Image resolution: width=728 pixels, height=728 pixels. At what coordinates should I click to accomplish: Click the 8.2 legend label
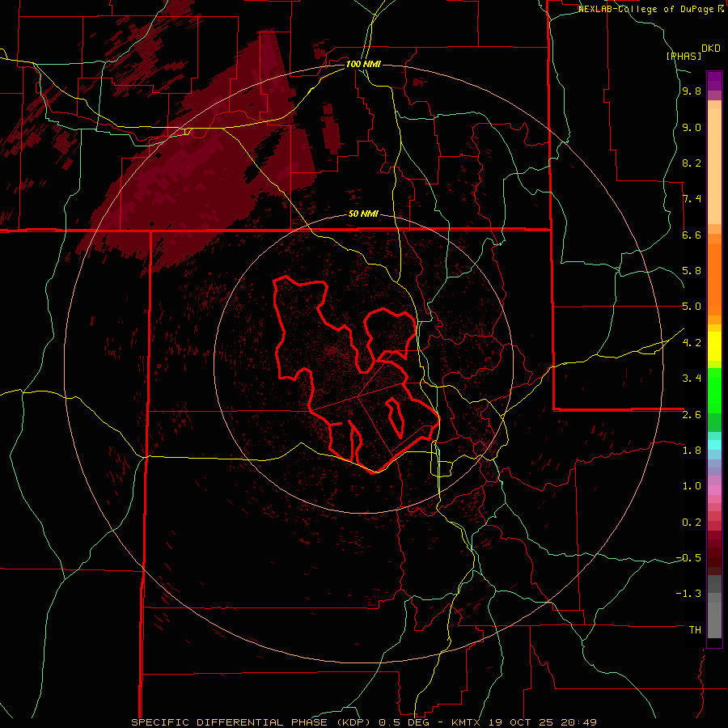(692, 163)
